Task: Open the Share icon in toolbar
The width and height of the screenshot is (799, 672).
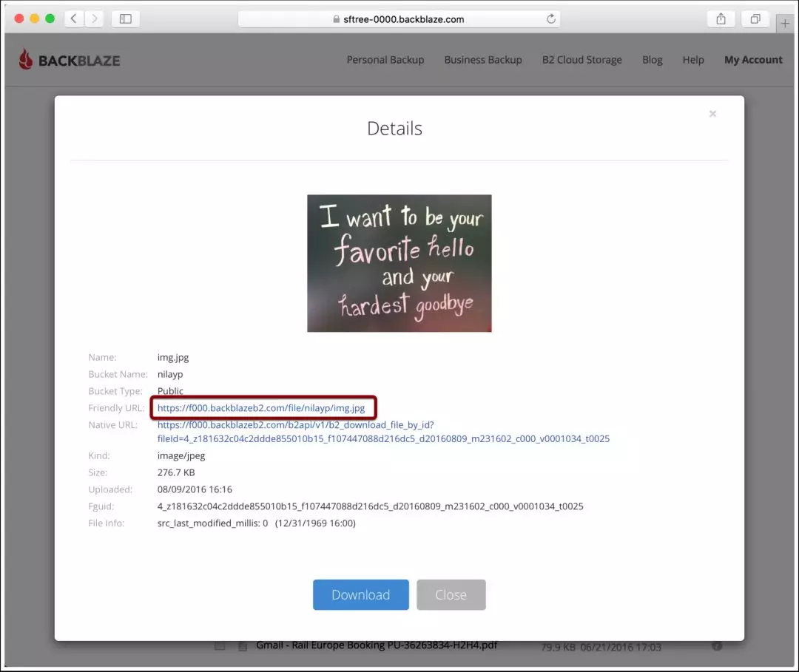Action: pos(721,18)
